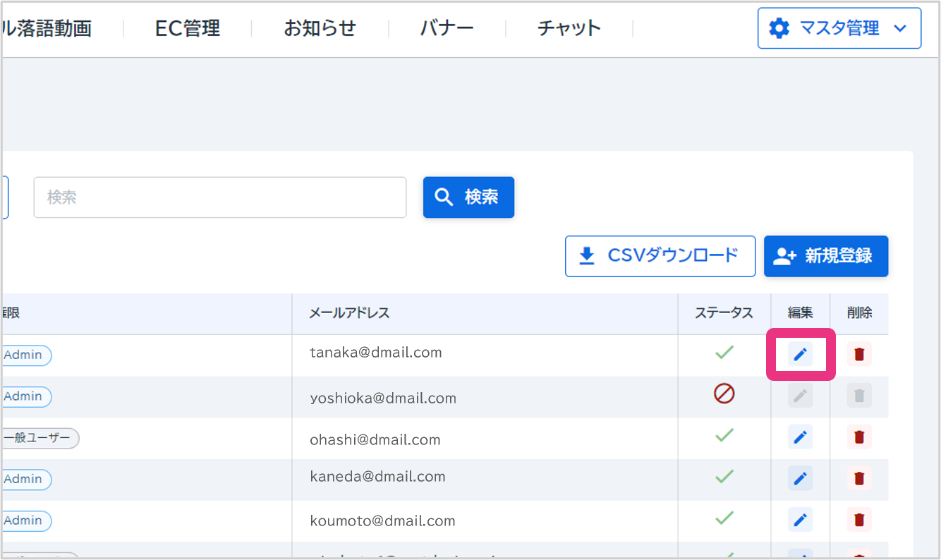941x560 pixels.
Task: Select the バナー navigation item
Action: [447, 28]
